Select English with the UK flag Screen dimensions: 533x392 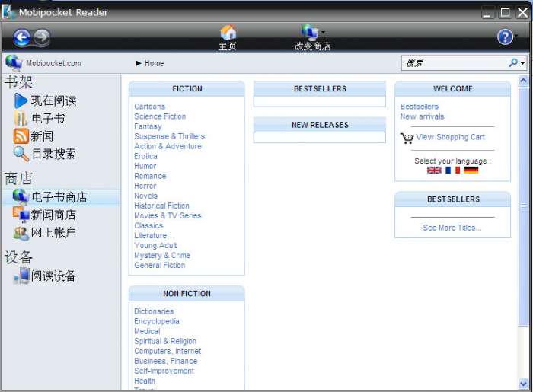pyautogui.click(x=434, y=170)
